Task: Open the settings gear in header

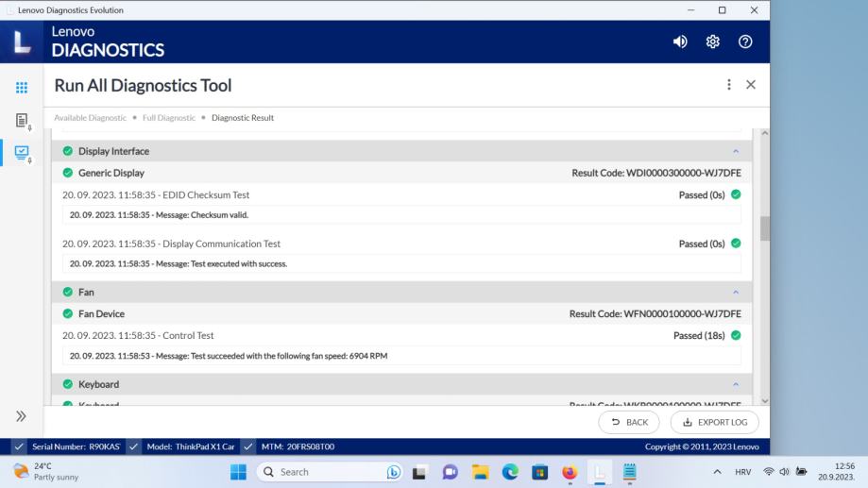Action: coord(714,42)
